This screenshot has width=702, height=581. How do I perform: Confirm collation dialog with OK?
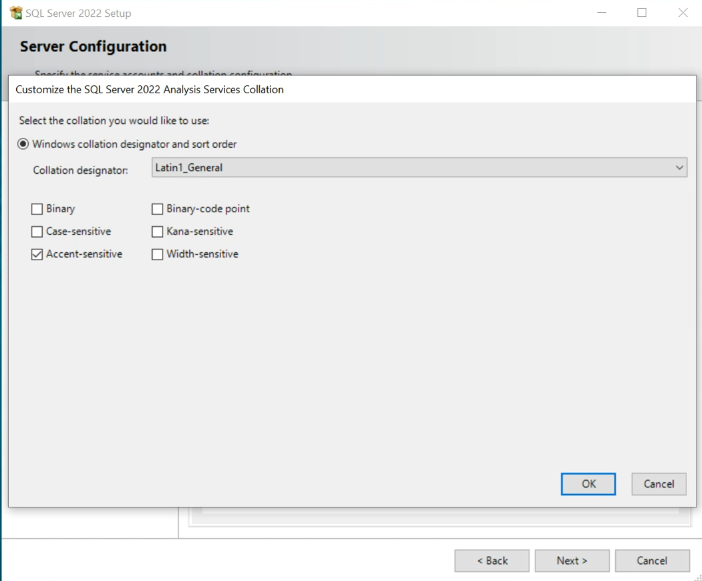(588, 484)
